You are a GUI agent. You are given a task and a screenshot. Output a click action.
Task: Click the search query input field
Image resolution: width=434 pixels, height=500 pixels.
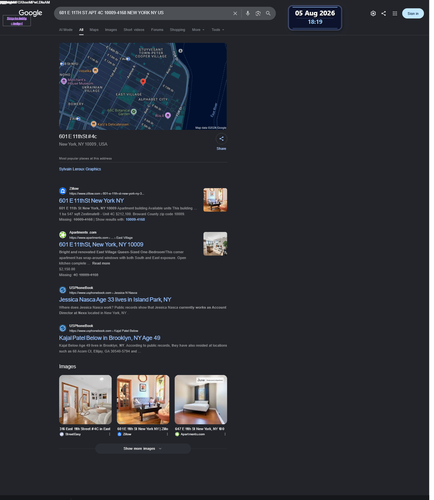click(143, 13)
